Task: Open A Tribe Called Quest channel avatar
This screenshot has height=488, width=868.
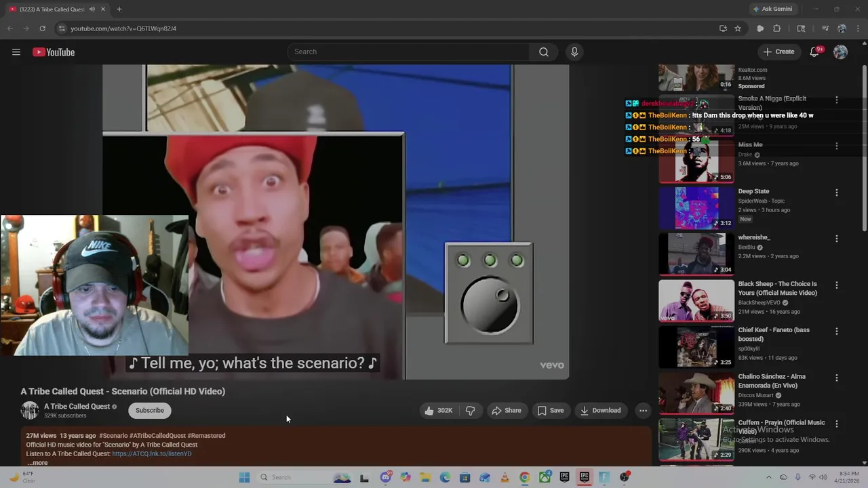Action: 30,410
